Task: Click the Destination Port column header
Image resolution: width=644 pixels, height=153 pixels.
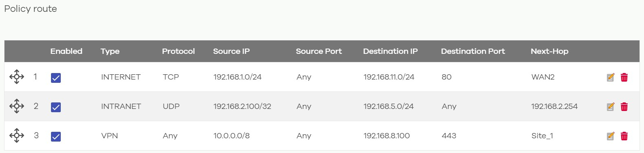Action: (473, 51)
